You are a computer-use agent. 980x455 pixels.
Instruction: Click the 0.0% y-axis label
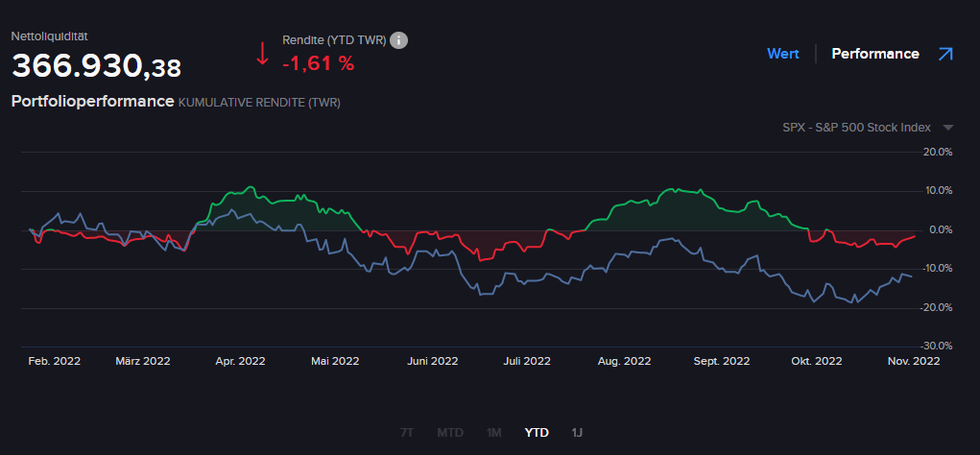pos(937,230)
